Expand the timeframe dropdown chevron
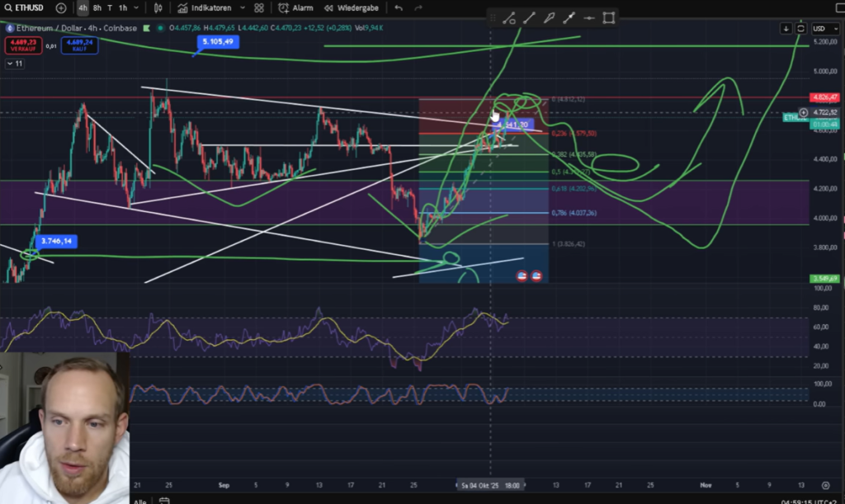The width and height of the screenshot is (845, 504). click(x=136, y=7)
